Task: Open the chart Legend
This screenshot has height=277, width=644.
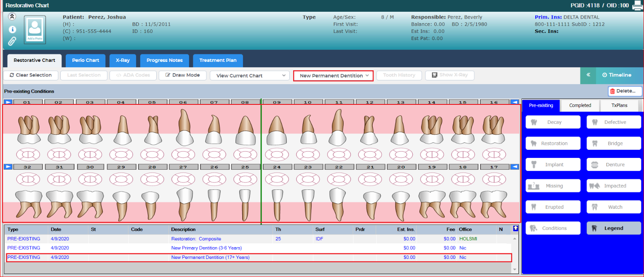Action: click(x=614, y=228)
